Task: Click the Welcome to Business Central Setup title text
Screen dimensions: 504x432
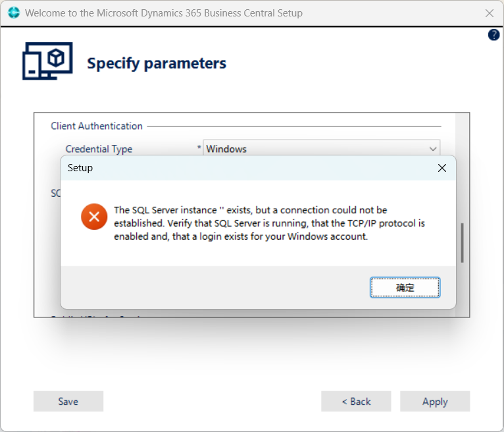Action: (x=164, y=13)
